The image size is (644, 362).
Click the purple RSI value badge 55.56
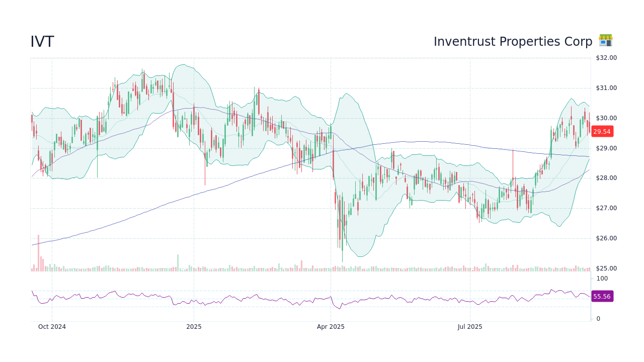[x=602, y=297]
